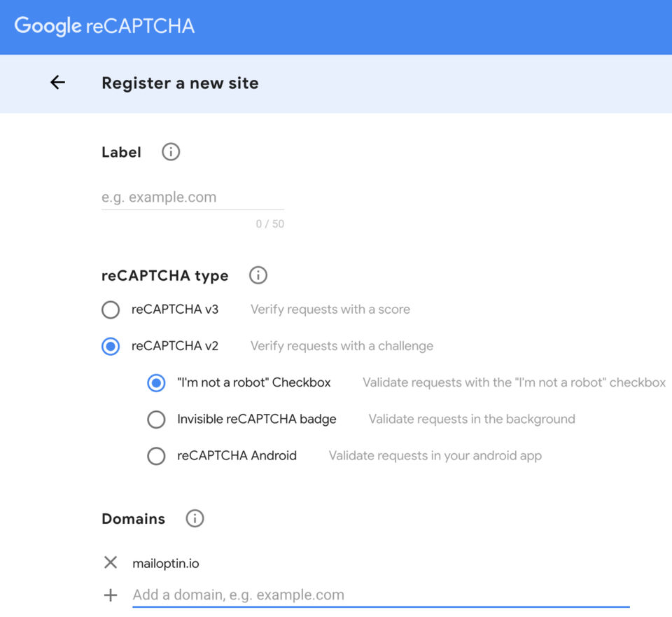Choose the "I'm not a robot" Checkbox option
Screen dimensions: 672x617
(x=156, y=382)
